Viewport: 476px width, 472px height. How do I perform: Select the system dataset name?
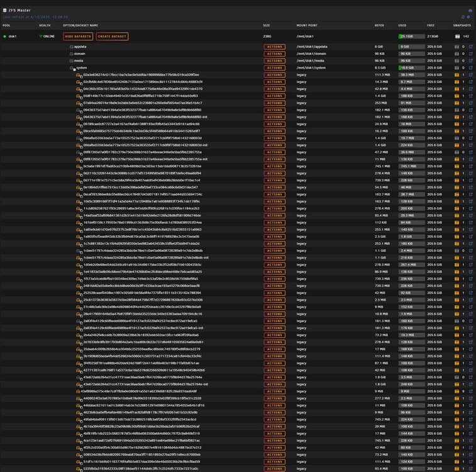81,68
